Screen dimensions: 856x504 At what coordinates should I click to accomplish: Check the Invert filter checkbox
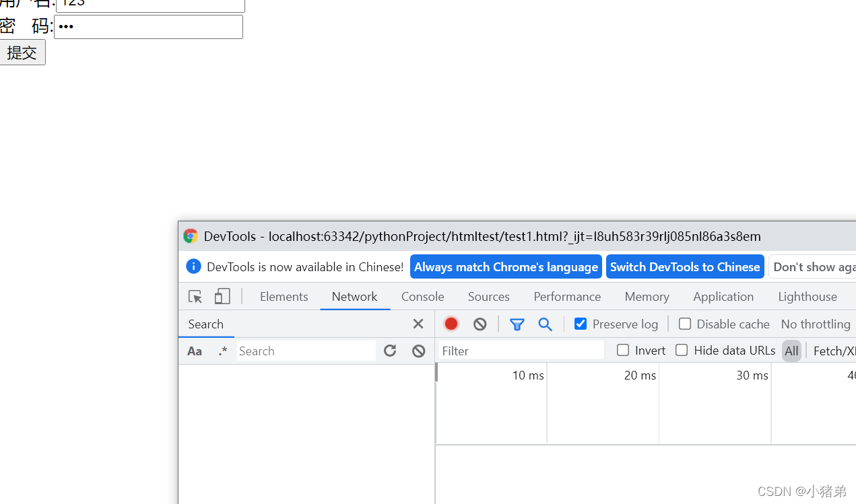[x=623, y=350]
